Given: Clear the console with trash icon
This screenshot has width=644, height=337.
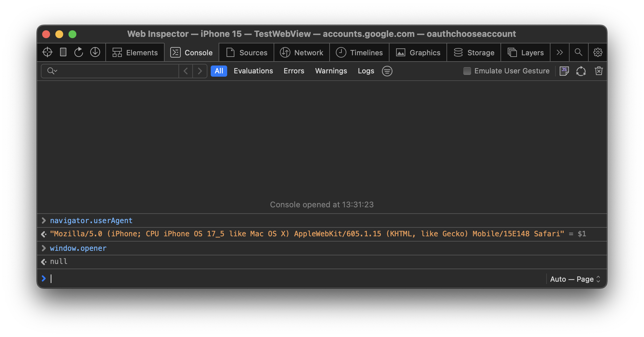Looking at the screenshot, I should click(x=599, y=71).
